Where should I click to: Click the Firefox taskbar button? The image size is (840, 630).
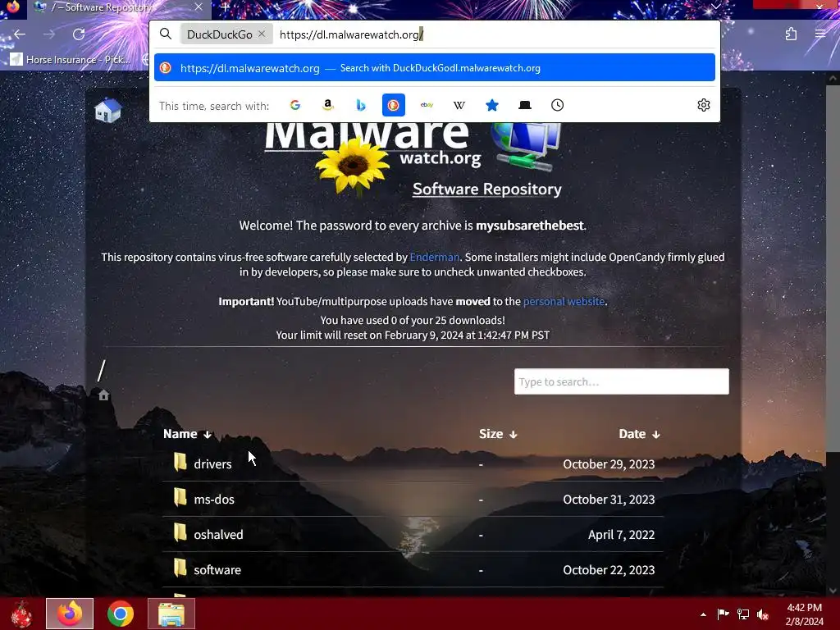pos(70,614)
